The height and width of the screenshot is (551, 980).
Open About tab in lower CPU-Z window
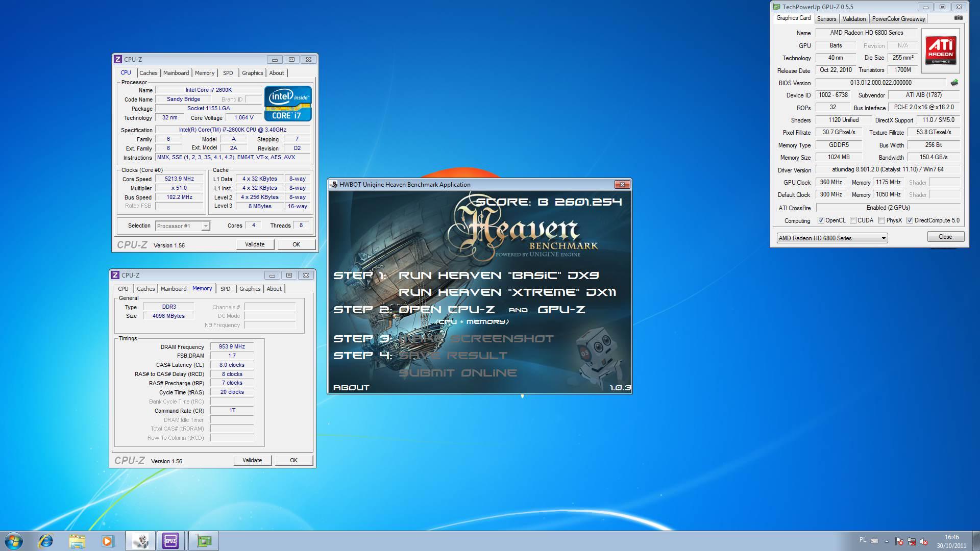pyautogui.click(x=274, y=289)
